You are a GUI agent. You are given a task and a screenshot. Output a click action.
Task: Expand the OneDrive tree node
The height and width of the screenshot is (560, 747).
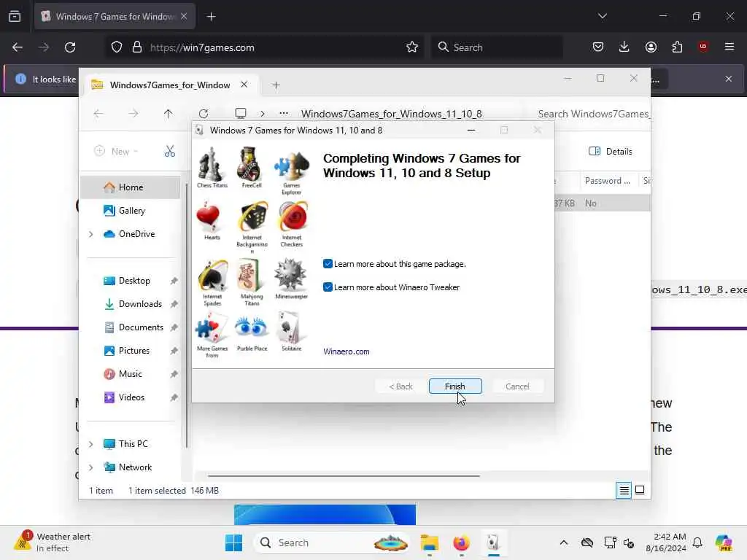click(x=91, y=234)
